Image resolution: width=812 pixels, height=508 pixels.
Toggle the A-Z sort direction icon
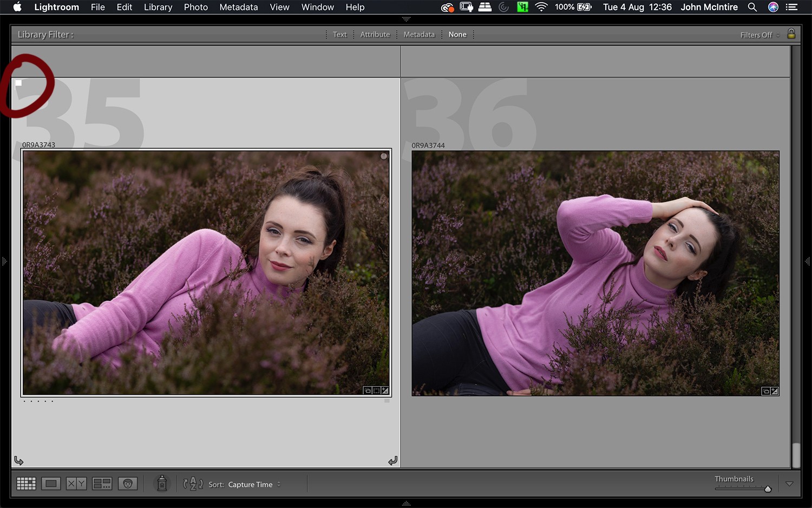pyautogui.click(x=192, y=483)
